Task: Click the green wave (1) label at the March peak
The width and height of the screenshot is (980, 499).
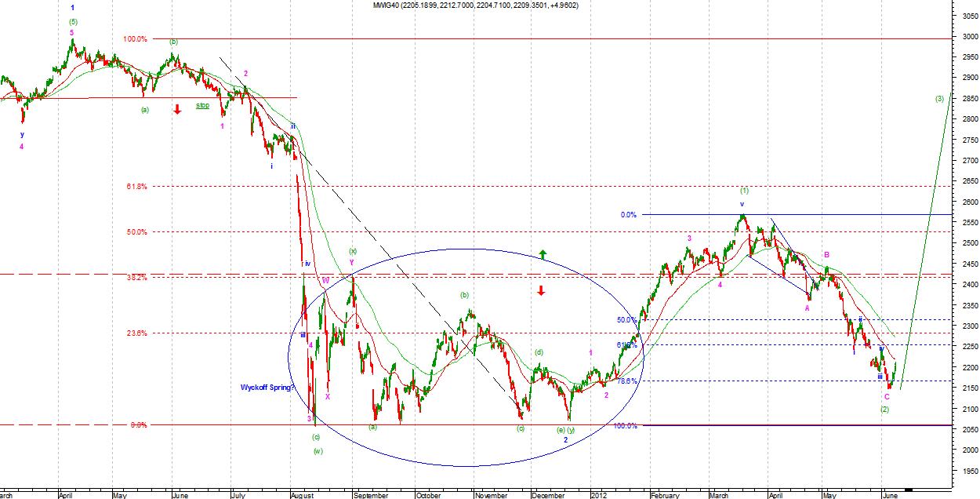Action: [x=744, y=191]
